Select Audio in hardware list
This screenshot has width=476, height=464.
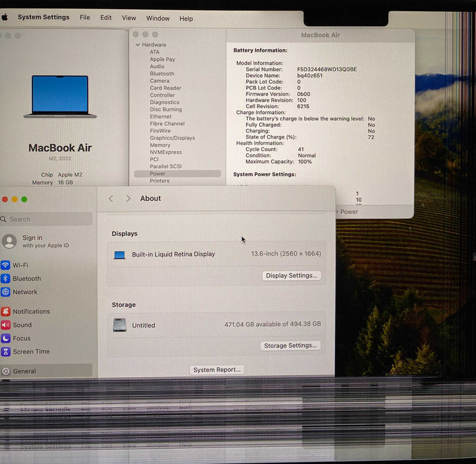point(157,66)
